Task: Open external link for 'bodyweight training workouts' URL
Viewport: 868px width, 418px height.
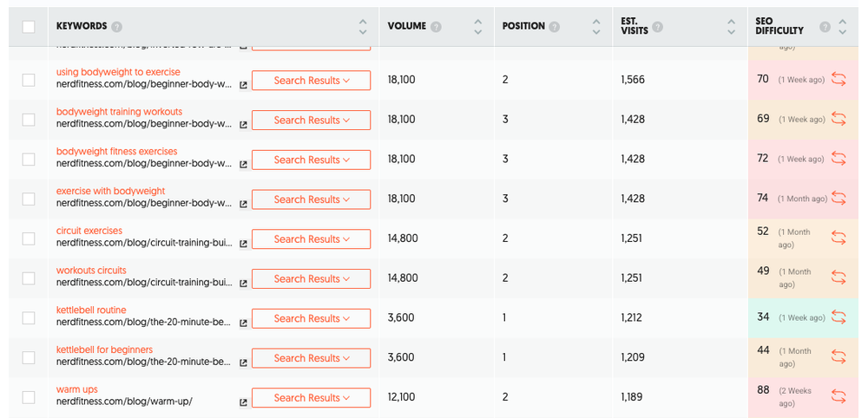Action: click(x=243, y=126)
